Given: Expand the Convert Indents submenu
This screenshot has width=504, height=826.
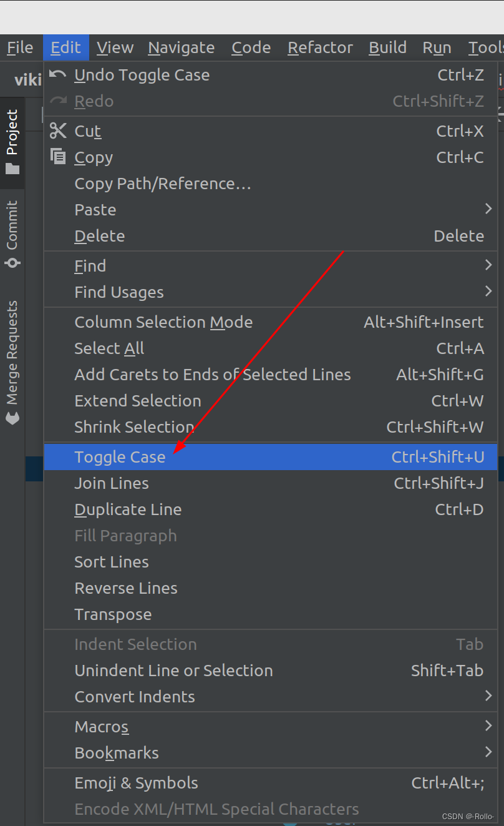Looking at the screenshot, I should tap(488, 696).
